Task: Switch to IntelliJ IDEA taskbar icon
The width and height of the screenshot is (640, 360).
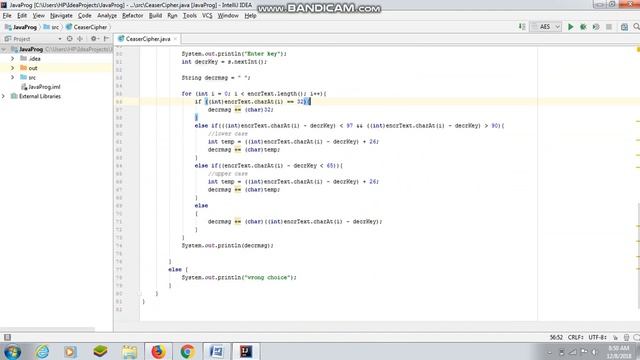Action: 246,351
